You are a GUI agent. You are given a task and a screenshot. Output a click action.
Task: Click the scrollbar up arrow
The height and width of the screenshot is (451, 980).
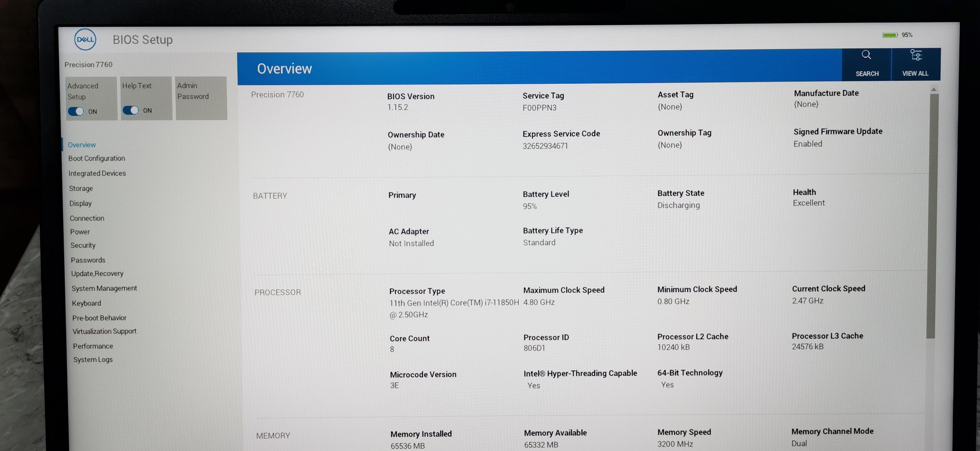point(934,89)
